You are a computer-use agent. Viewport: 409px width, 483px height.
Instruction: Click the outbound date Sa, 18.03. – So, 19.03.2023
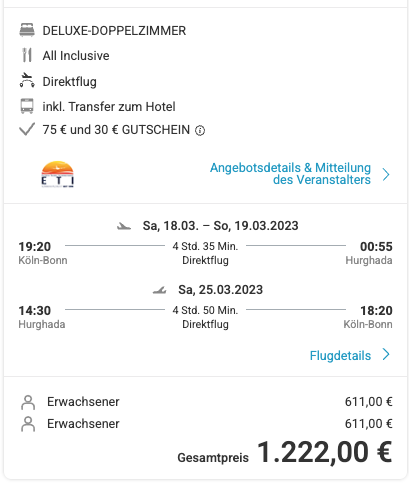coord(220,226)
